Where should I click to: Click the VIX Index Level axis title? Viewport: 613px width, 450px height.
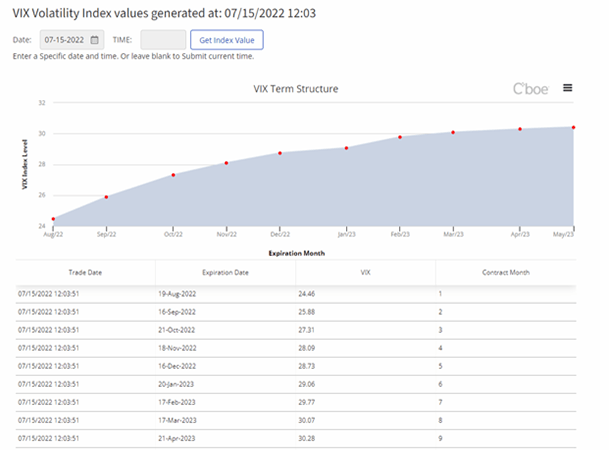point(25,164)
